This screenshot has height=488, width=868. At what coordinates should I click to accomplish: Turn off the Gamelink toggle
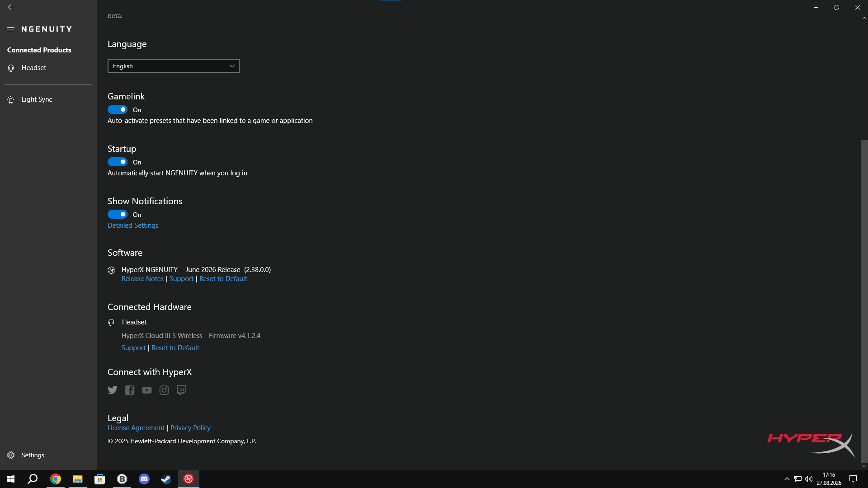118,109
